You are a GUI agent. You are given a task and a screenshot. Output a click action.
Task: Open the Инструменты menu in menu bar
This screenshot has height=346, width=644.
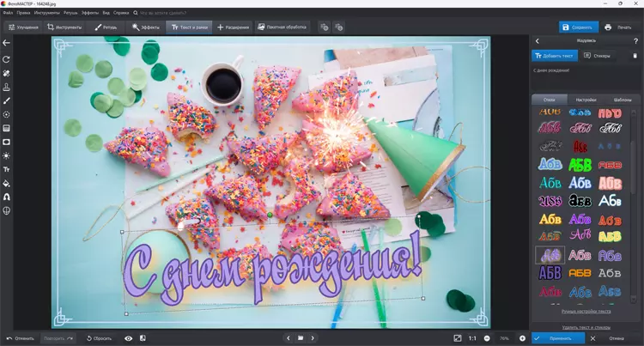[x=47, y=13]
